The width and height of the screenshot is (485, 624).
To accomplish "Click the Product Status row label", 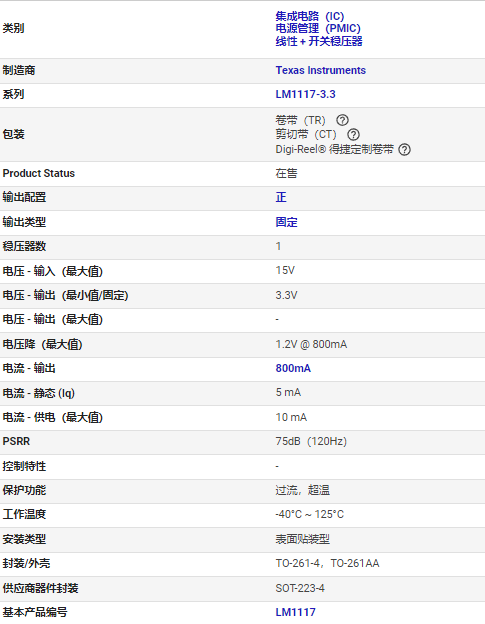I will (x=39, y=174).
